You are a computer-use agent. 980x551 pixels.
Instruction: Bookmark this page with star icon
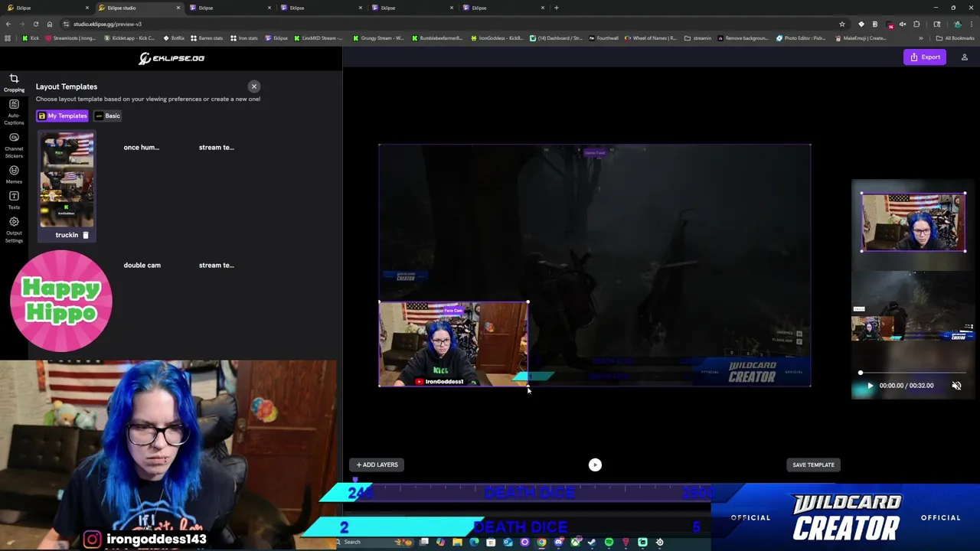click(842, 24)
